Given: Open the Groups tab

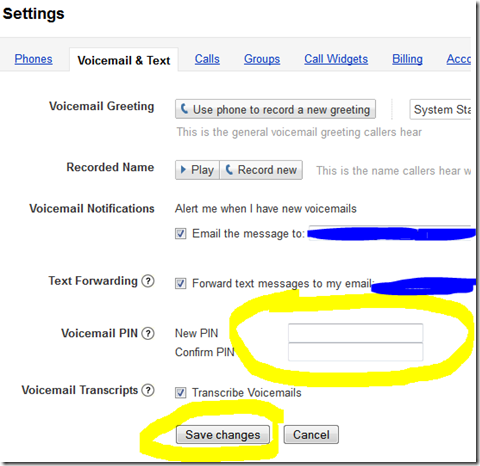Looking at the screenshot, I should click(262, 59).
